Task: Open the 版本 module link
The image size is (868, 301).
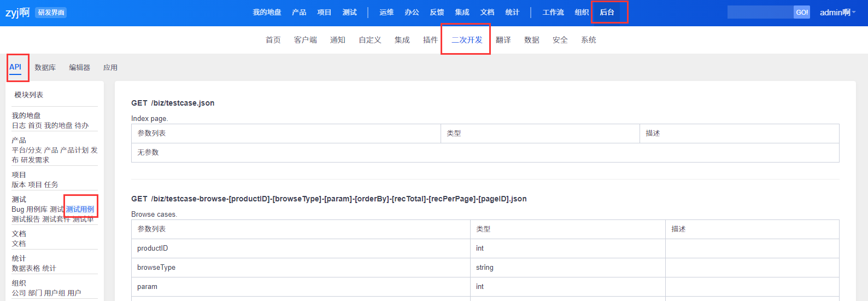Action: click(x=19, y=184)
